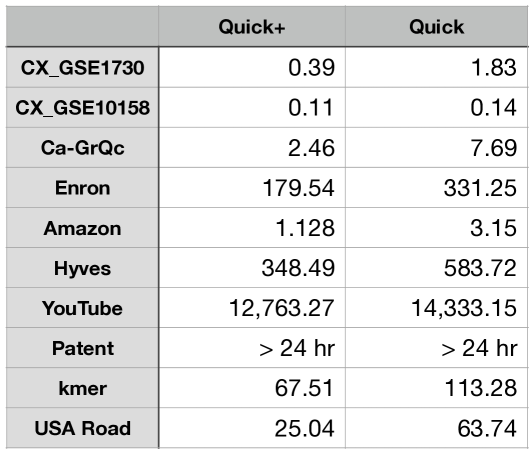Click the YouTube row header cell
Viewport: 531px width, 453px height.
(x=82, y=308)
